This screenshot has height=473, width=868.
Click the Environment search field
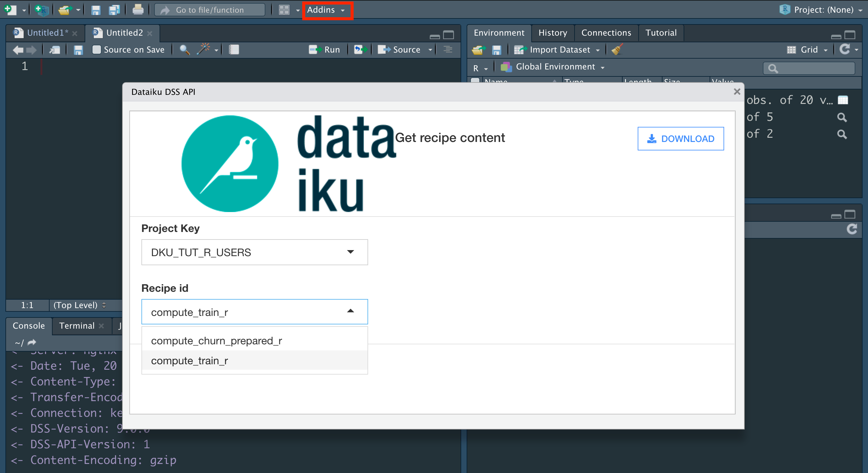pos(809,68)
